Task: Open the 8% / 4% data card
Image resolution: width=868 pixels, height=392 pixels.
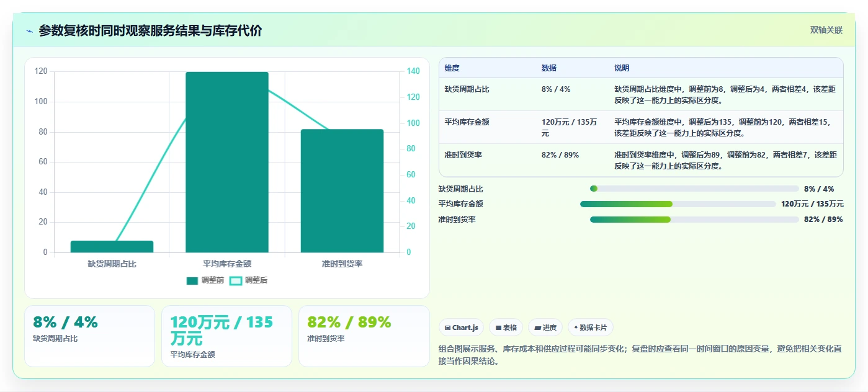Action: pyautogui.click(x=89, y=336)
